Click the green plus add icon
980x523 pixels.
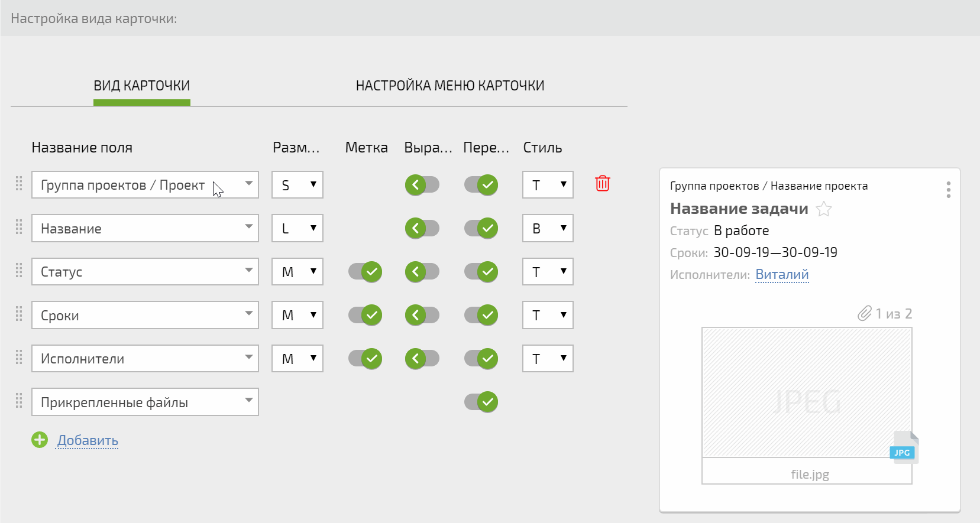coord(40,440)
